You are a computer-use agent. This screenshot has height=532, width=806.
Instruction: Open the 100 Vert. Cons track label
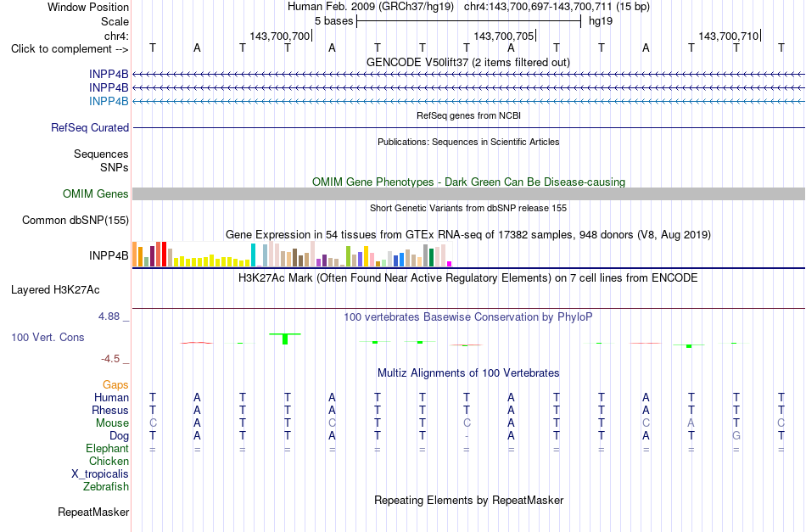tap(48, 337)
